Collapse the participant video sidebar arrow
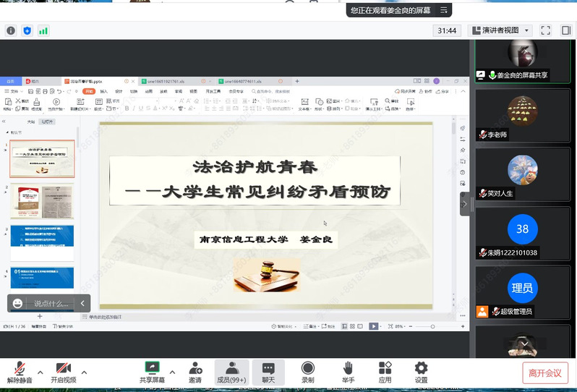Viewport: 577px width, 392px height. (x=464, y=204)
